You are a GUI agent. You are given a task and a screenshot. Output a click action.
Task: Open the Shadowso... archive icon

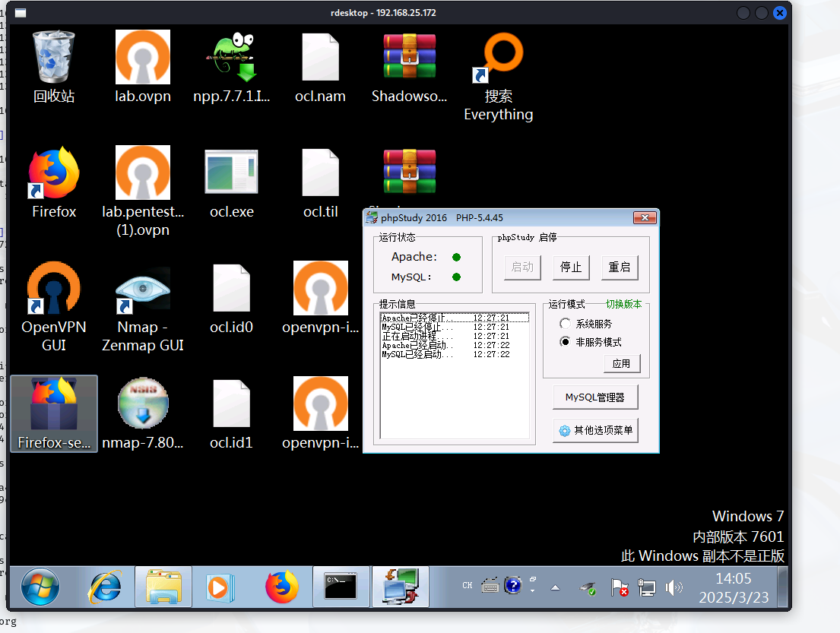point(409,66)
